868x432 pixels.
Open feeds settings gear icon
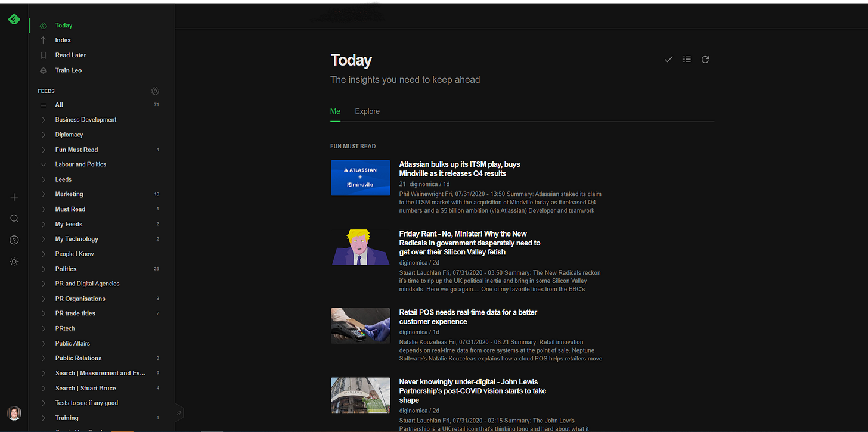[x=156, y=91]
